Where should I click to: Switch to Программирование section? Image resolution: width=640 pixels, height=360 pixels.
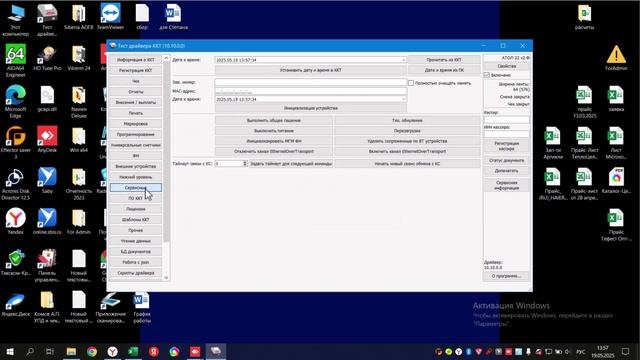[x=136, y=134]
